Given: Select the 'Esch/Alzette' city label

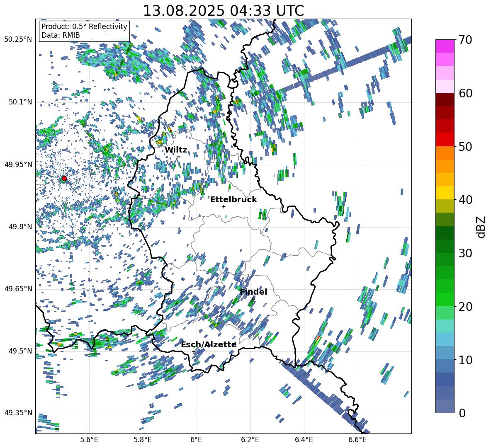Looking at the screenshot, I should [x=209, y=344].
